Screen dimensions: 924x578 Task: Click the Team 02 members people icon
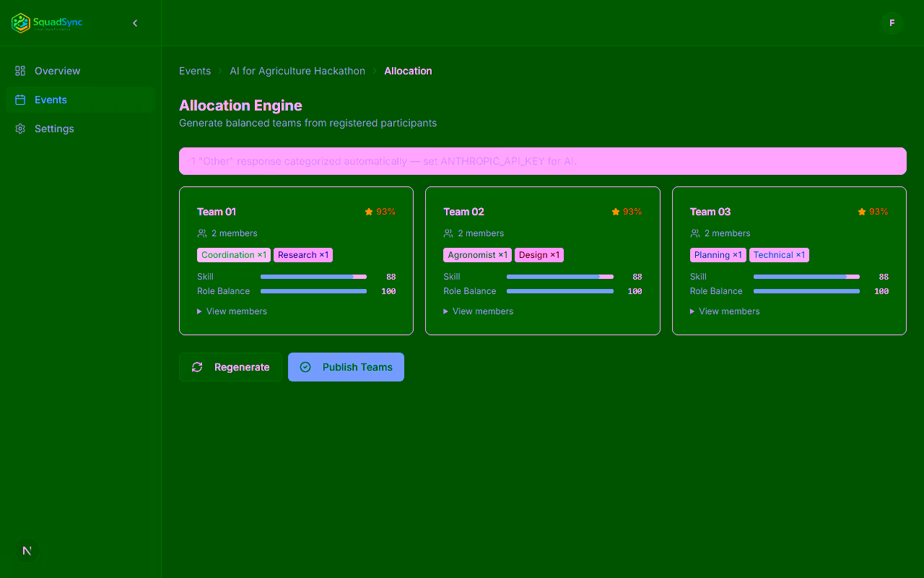click(448, 233)
